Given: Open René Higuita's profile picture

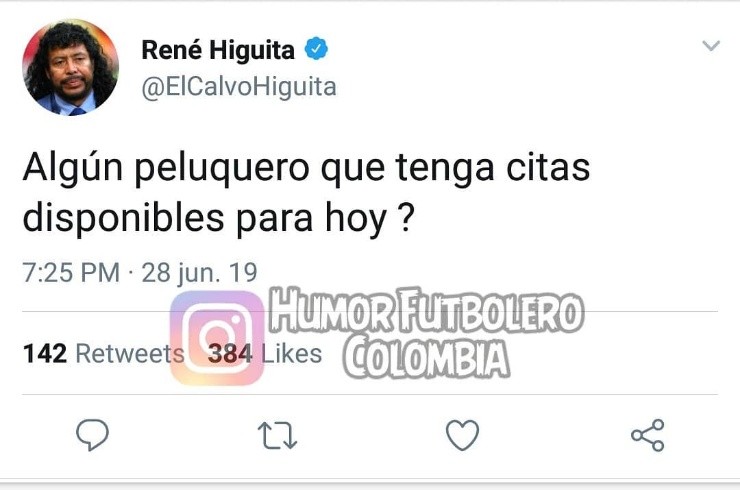Looking at the screenshot, I should pyautogui.click(x=71, y=68).
